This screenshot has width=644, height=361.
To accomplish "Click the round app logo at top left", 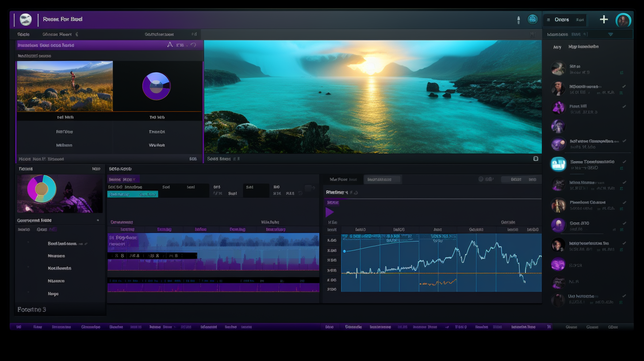I will pyautogui.click(x=26, y=19).
